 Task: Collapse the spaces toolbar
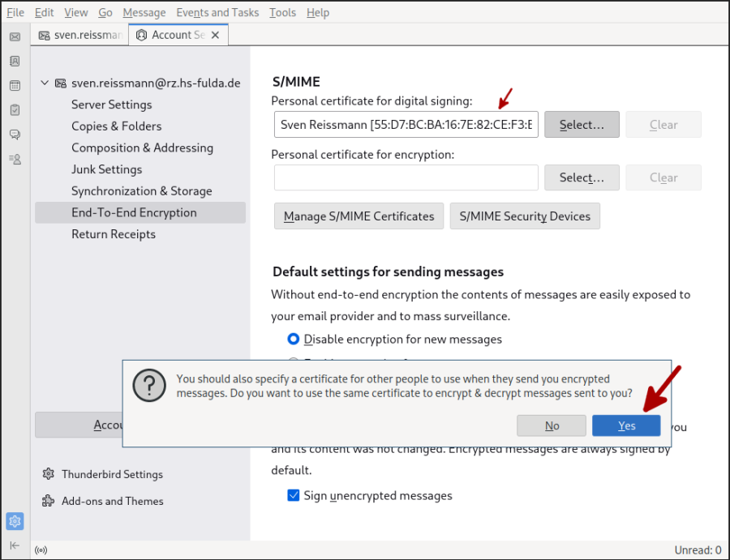click(15, 545)
